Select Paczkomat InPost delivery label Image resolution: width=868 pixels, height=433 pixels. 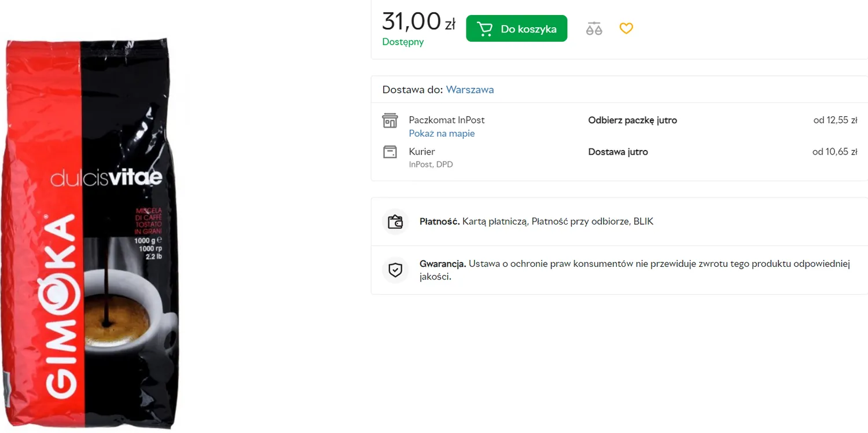click(447, 120)
